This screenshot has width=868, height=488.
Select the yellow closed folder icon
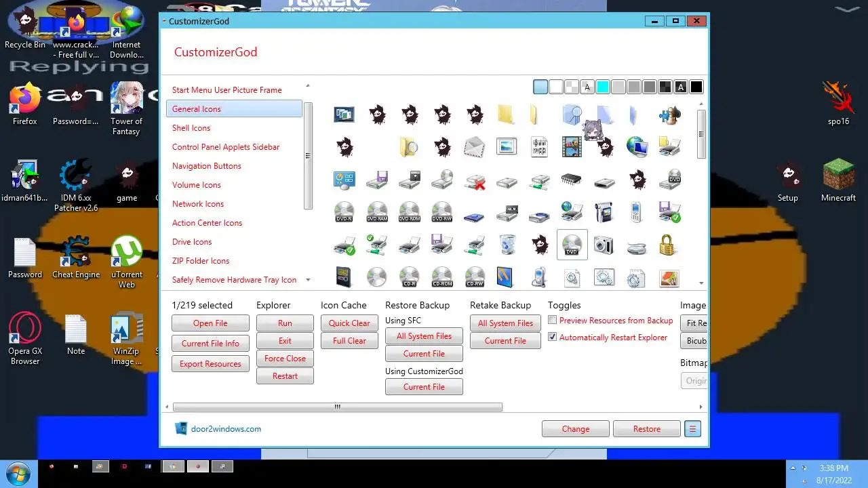point(507,115)
